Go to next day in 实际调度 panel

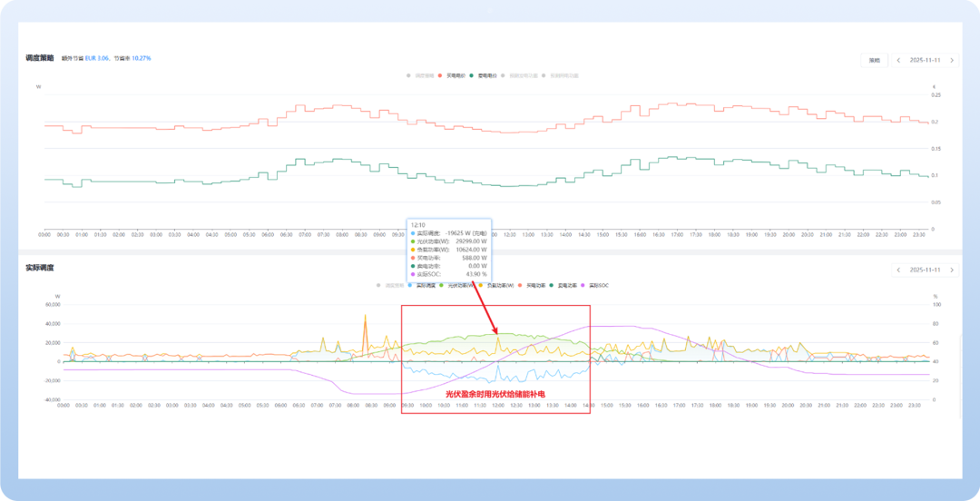[x=951, y=270]
